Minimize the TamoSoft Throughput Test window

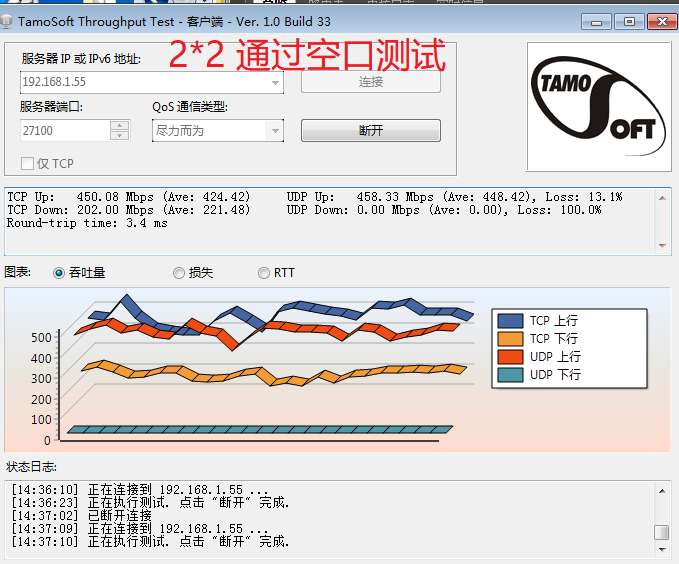[596, 22]
